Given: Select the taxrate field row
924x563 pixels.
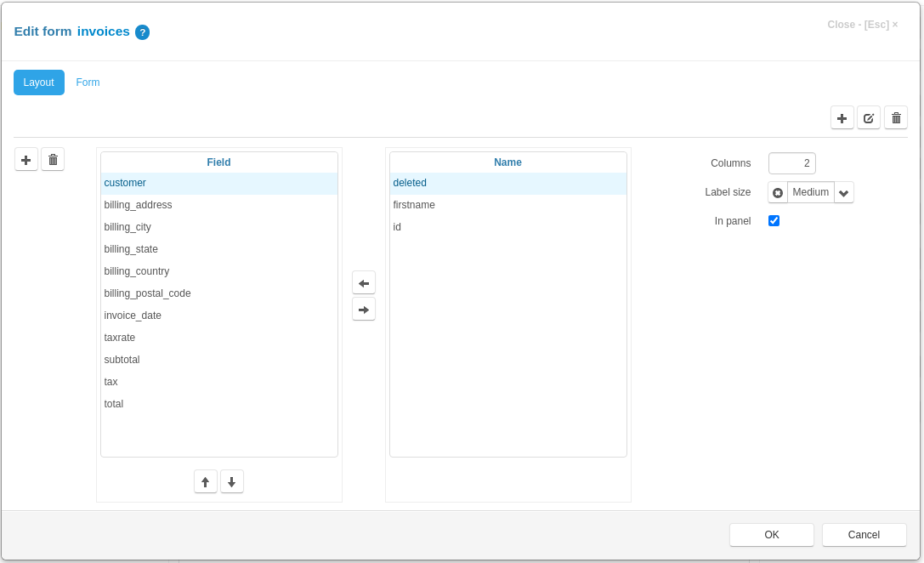Looking at the screenshot, I should pyautogui.click(x=219, y=338).
